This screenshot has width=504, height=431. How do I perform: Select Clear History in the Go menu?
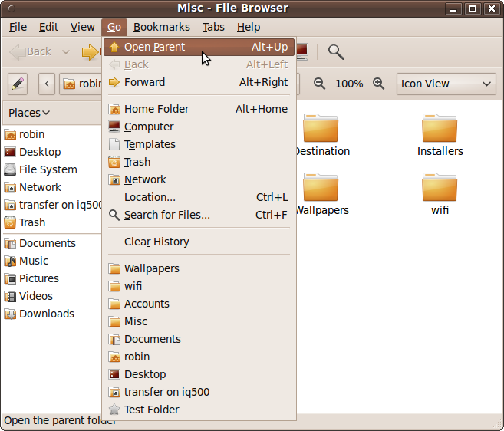(x=199, y=242)
